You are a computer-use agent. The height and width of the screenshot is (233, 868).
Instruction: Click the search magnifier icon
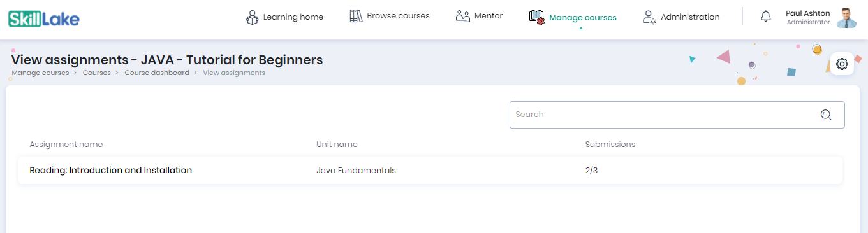coord(826,115)
